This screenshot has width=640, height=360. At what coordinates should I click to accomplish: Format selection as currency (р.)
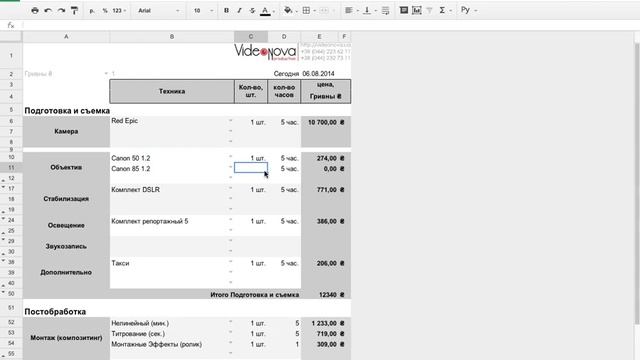(x=92, y=11)
